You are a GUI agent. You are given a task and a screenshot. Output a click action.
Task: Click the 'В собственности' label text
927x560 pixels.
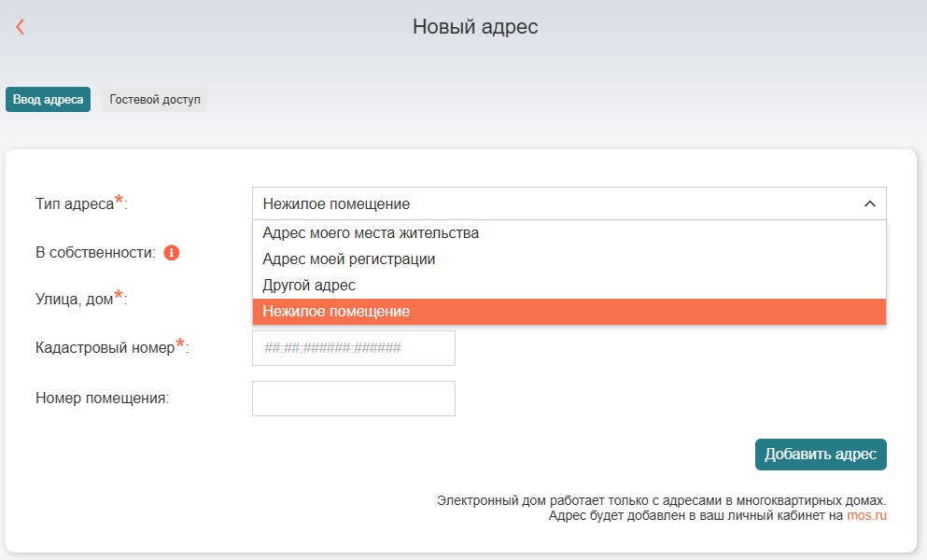pos(94,253)
